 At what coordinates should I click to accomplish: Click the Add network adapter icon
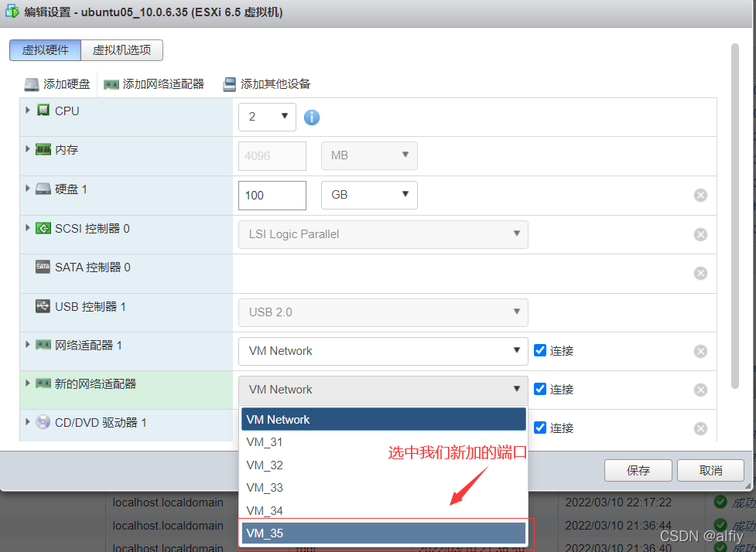coord(111,84)
